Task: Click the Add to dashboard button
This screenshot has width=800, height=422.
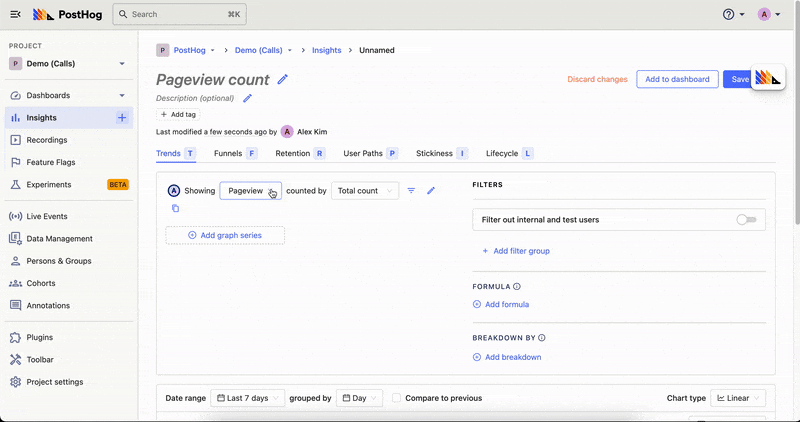Action: click(677, 79)
